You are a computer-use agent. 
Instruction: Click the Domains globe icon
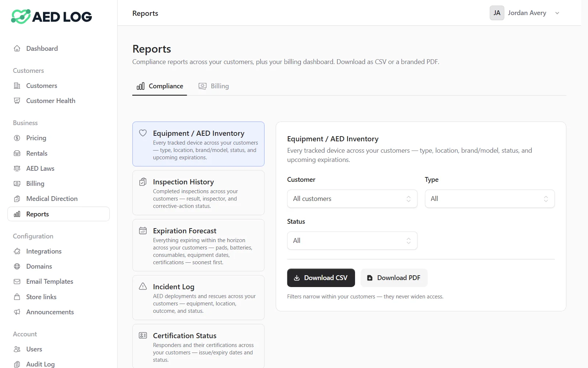coord(17,266)
